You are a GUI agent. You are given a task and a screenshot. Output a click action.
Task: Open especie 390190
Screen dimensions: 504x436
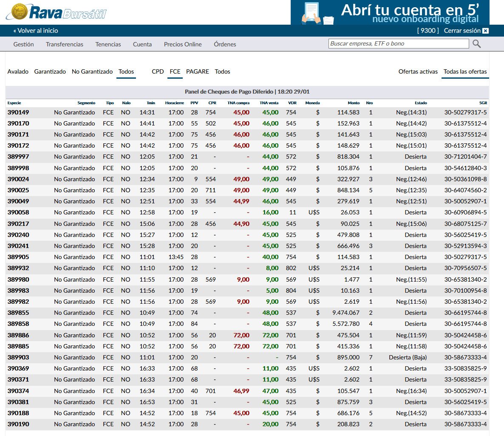click(18, 424)
